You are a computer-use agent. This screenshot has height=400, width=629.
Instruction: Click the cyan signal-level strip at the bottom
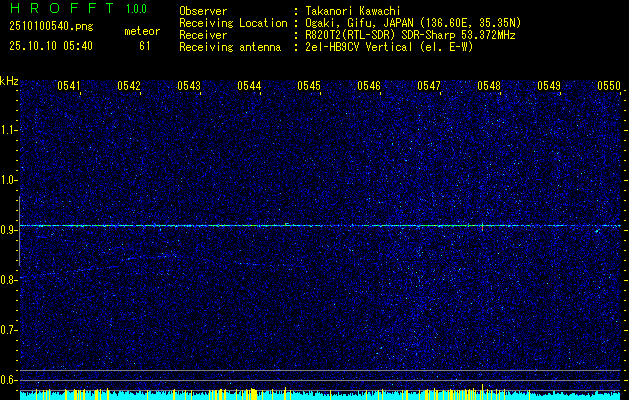(x=320, y=395)
